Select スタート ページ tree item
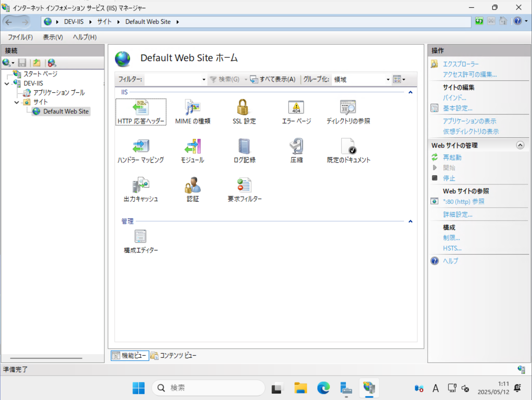The height and width of the screenshot is (400, 532). click(40, 74)
